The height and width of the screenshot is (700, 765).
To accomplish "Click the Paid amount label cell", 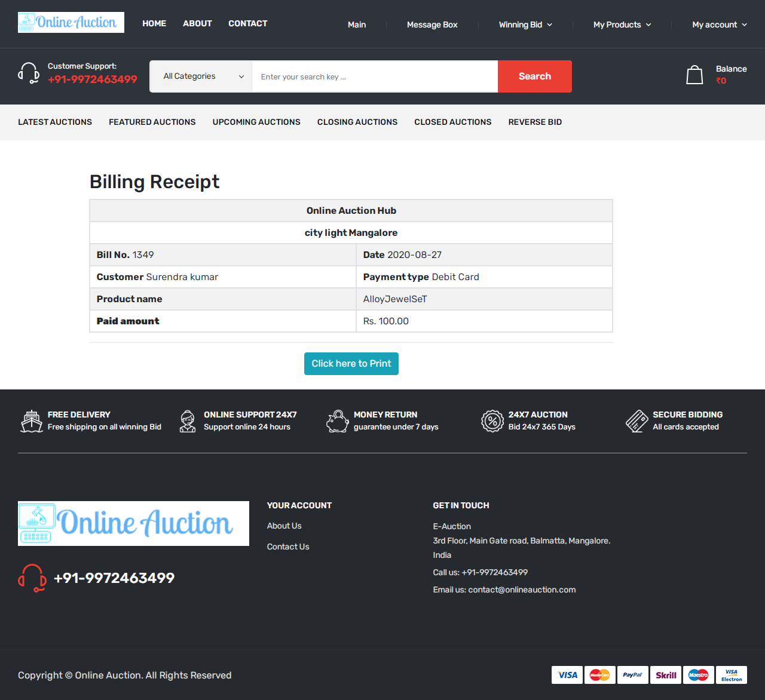I will click(223, 321).
